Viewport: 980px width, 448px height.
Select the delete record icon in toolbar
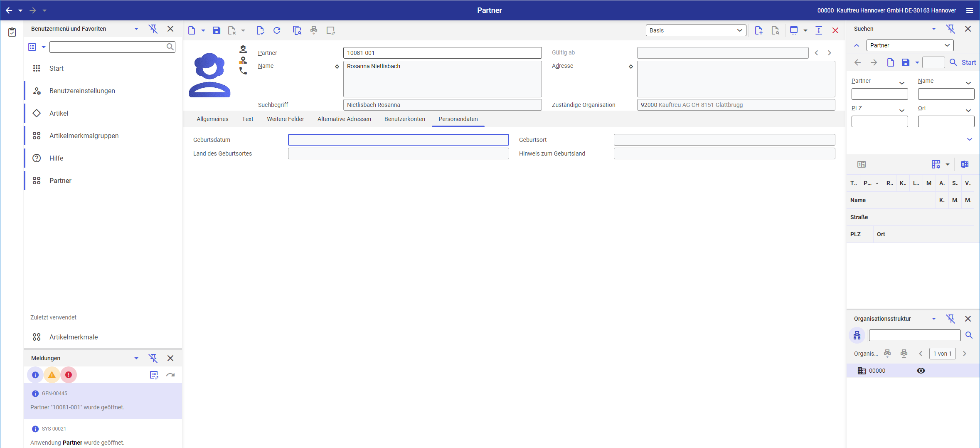point(232,30)
